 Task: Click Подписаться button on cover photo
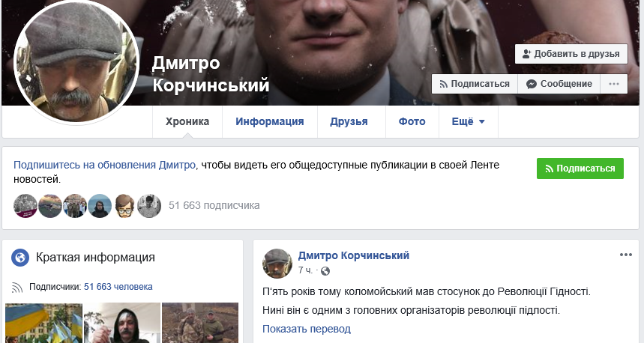[475, 84]
